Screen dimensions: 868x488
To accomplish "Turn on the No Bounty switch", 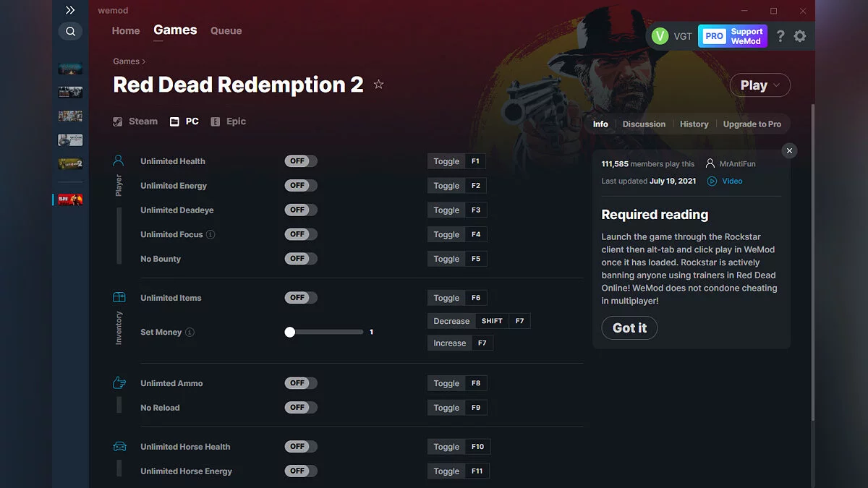I will click(x=300, y=258).
